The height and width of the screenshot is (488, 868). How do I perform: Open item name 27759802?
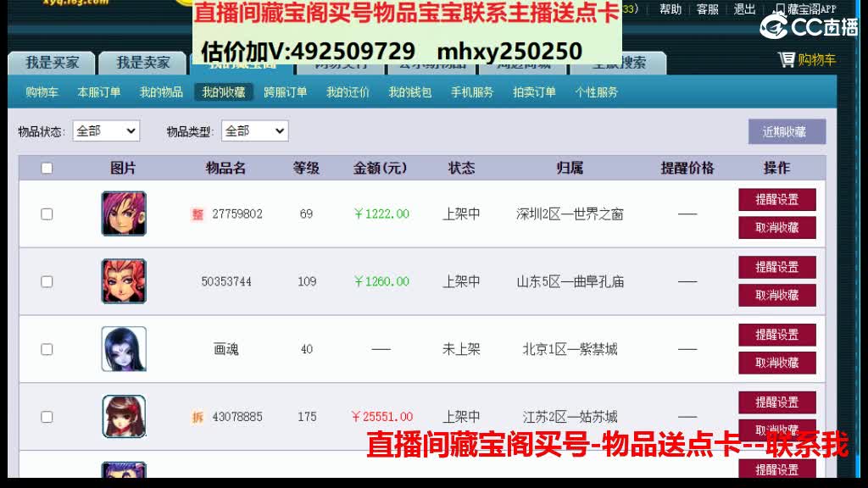pyautogui.click(x=237, y=214)
